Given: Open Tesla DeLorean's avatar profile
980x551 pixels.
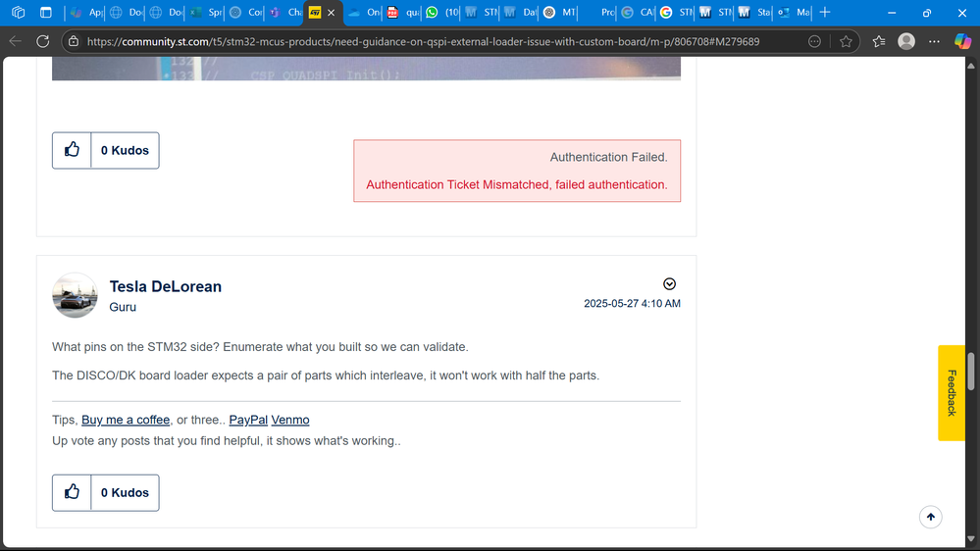Looking at the screenshot, I should (75, 295).
